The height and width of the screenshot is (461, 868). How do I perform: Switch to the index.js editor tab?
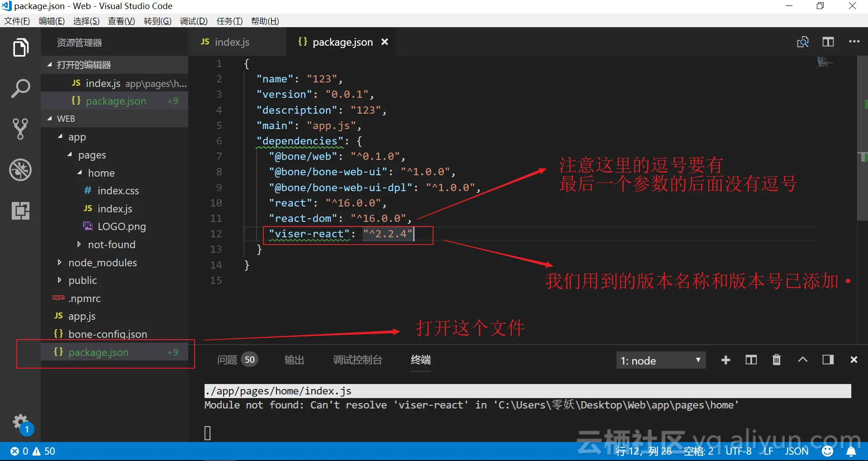pos(237,42)
